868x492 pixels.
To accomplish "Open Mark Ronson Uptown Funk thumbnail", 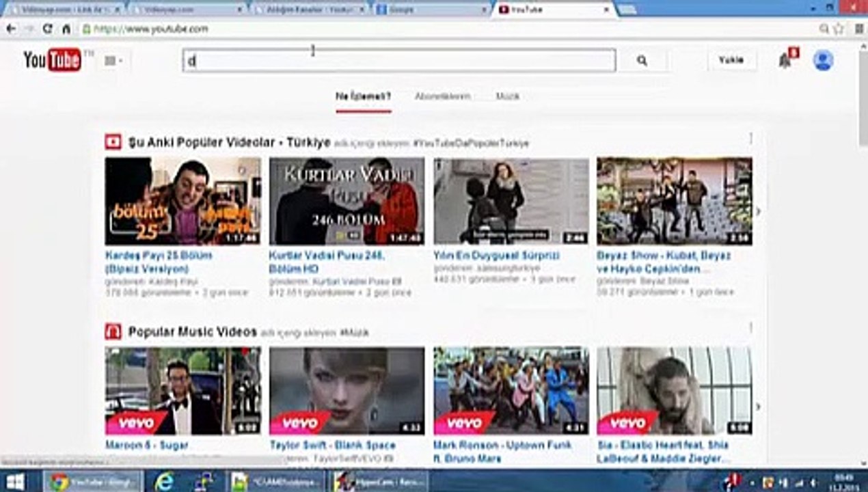I will click(x=511, y=391).
